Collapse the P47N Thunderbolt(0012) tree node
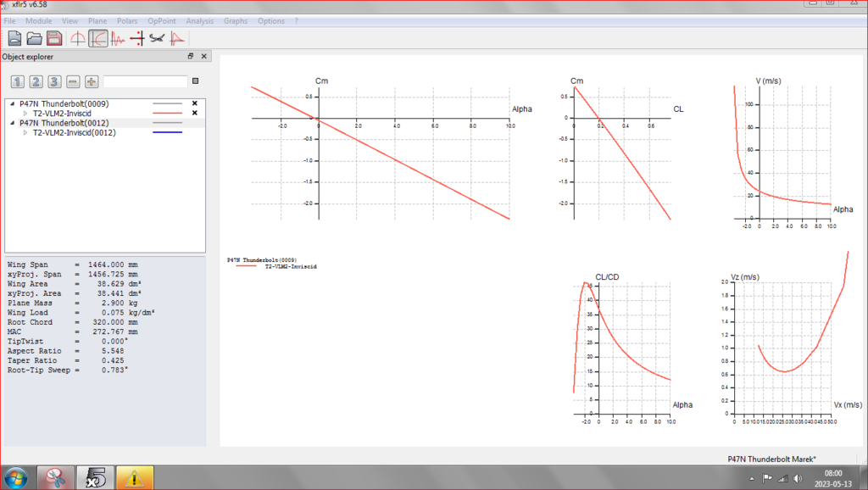The image size is (868, 490). 13,123
